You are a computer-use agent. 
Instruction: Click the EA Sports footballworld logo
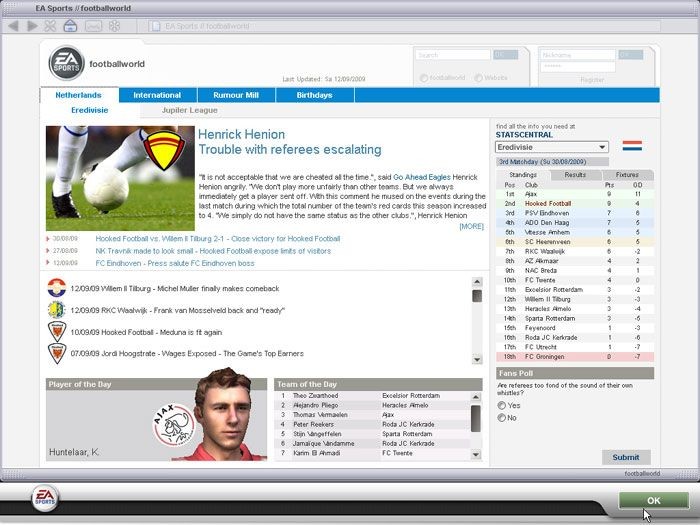click(67, 63)
